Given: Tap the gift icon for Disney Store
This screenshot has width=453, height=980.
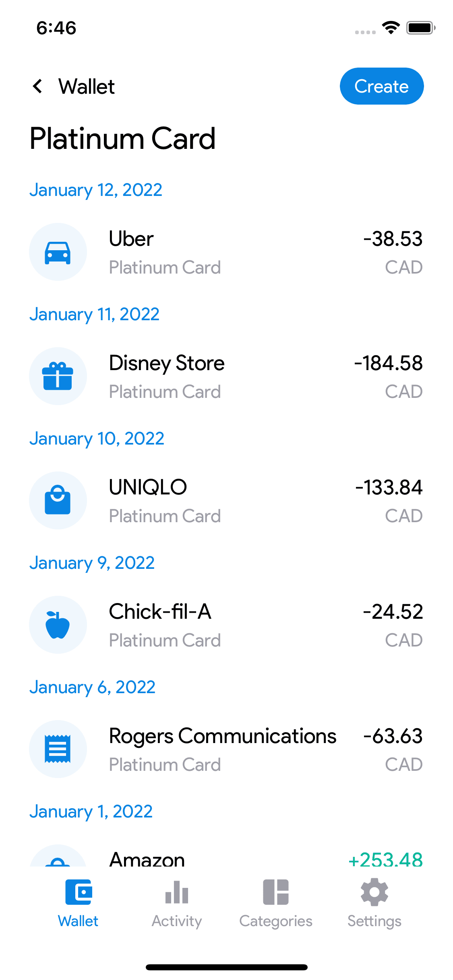Looking at the screenshot, I should coord(58,377).
